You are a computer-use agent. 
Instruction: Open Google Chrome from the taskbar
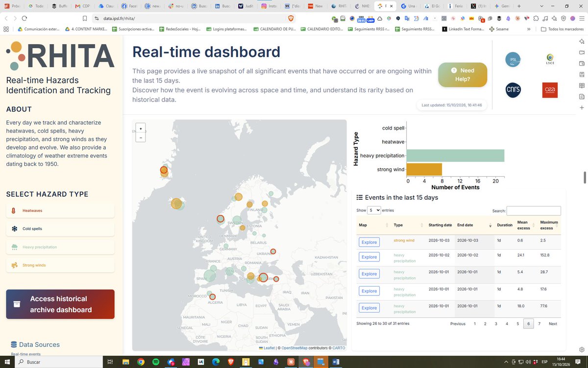pyautogui.click(x=141, y=362)
